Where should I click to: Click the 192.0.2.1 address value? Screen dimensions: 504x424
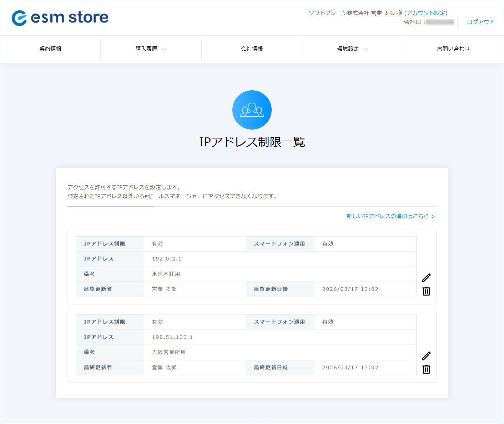pos(167,259)
